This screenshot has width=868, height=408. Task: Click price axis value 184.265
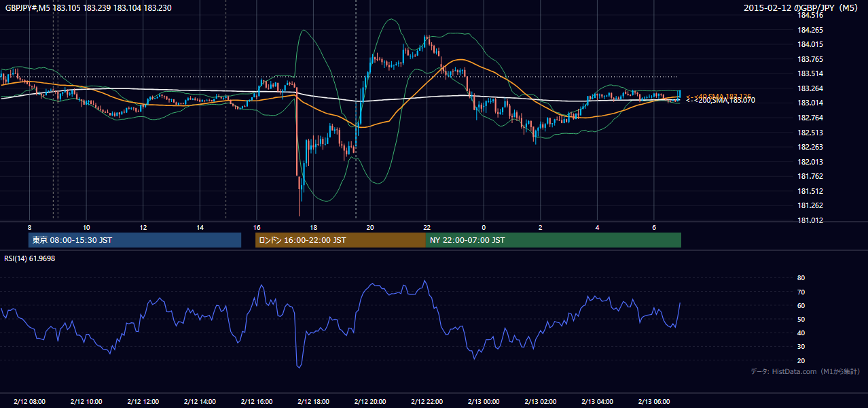point(810,30)
